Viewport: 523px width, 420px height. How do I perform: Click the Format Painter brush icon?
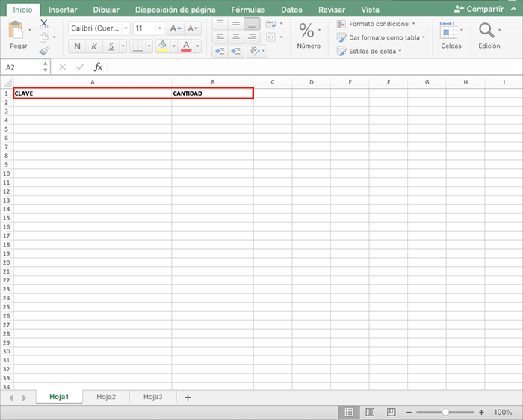[x=43, y=51]
